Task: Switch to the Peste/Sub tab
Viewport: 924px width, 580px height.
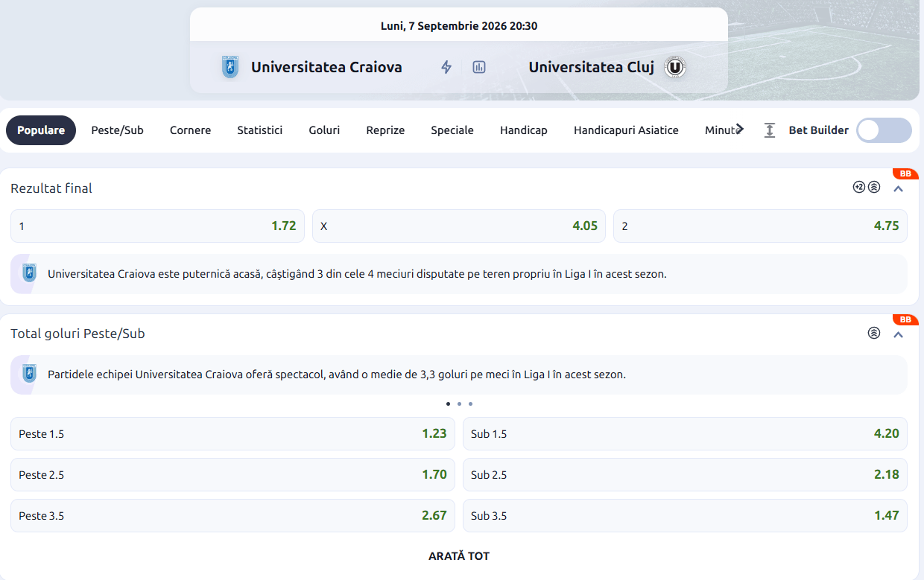Action: [118, 130]
